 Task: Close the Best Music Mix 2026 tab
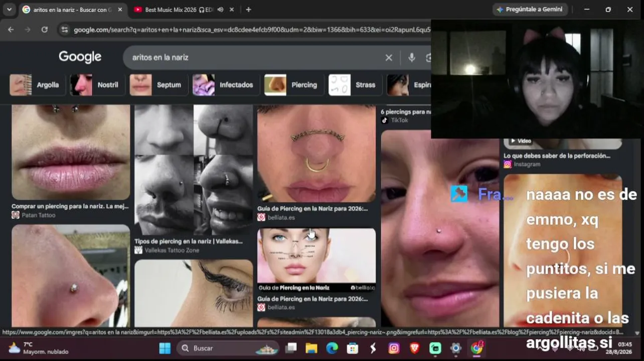click(x=232, y=10)
